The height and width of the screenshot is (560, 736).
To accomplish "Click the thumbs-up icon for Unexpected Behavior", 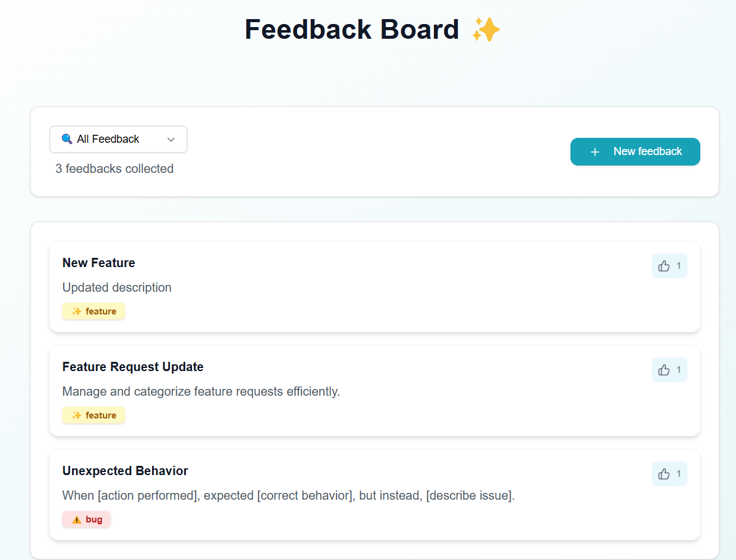I will coord(663,473).
